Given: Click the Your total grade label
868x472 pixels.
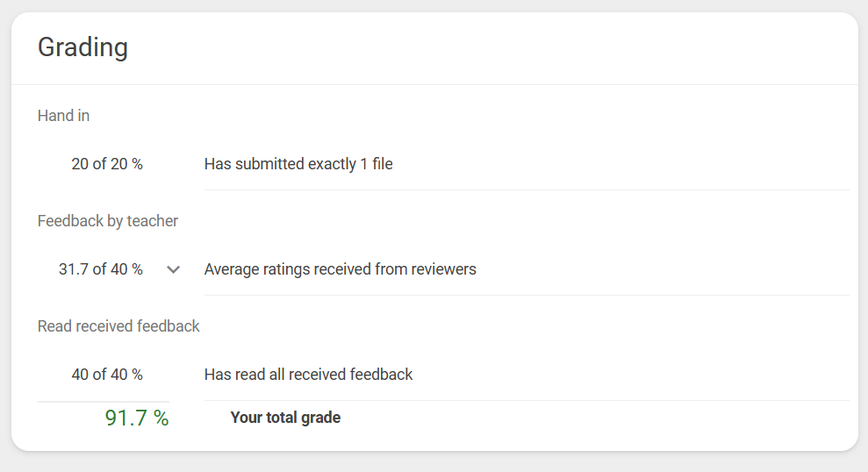Looking at the screenshot, I should tap(285, 418).
